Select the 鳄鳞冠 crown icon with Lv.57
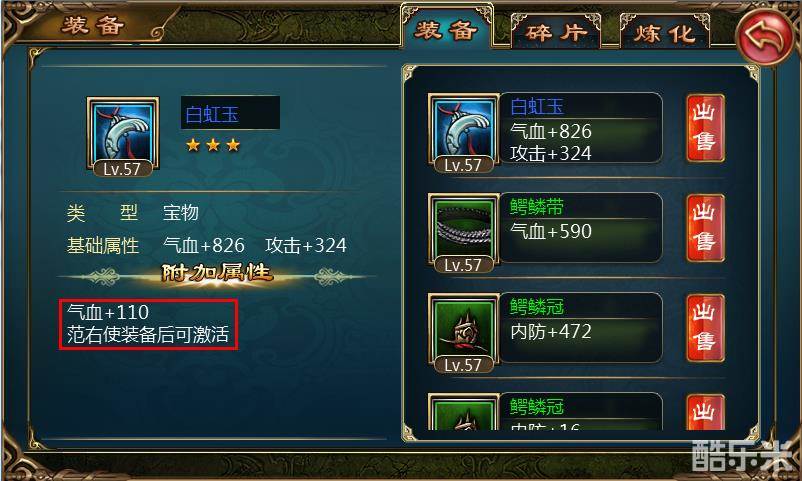The width and height of the screenshot is (802, 481). click(x=463, y=332)
